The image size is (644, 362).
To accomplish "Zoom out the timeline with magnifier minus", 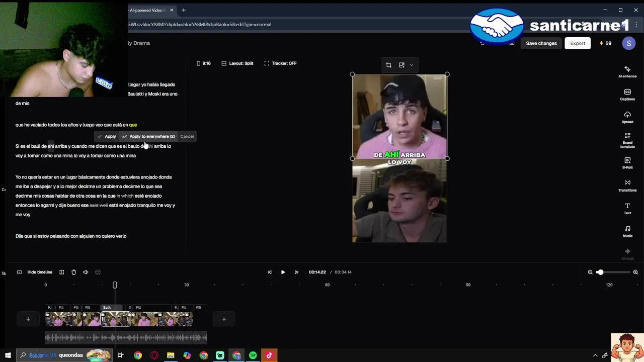I will (x=590, y=272).
